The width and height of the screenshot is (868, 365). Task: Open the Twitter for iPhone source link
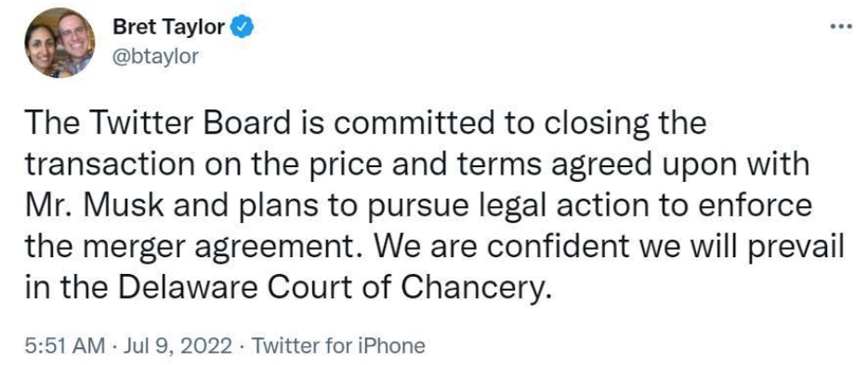[338, 346]
